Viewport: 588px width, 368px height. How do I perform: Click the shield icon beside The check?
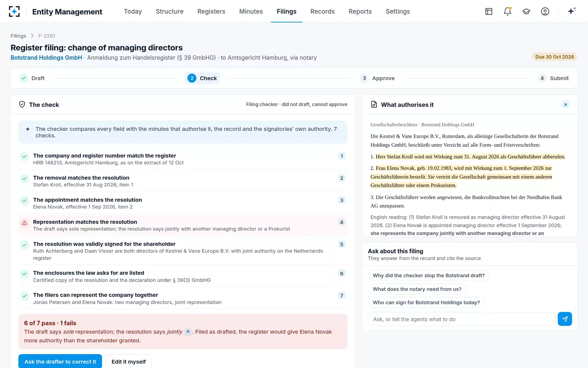tap(22, 105)
